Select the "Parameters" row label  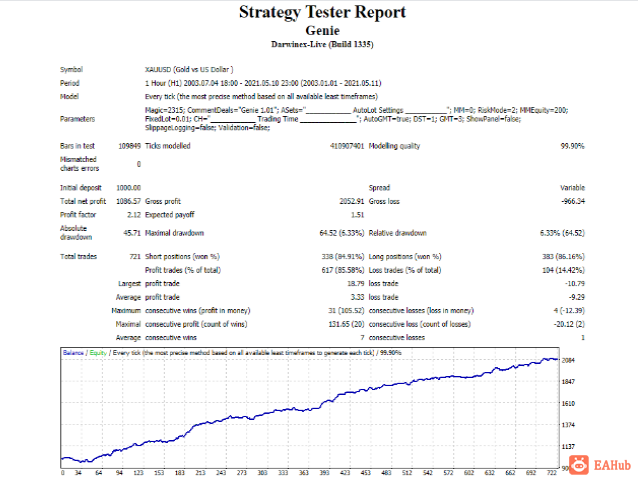[x=78, y=119]
